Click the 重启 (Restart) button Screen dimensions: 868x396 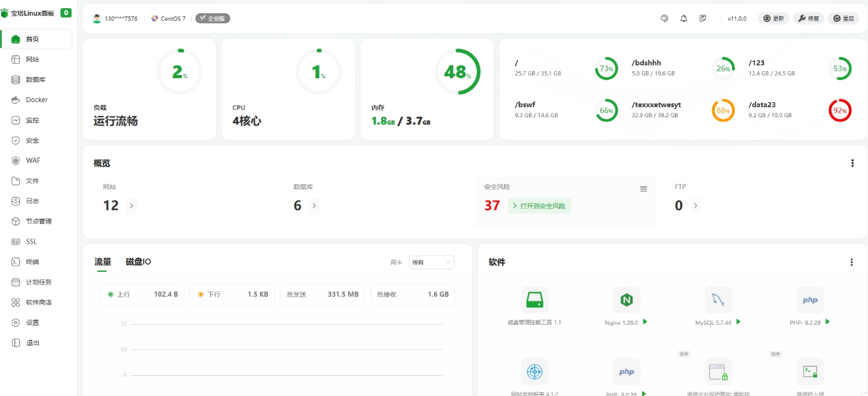pyautogui.click(x=843, y=18)
